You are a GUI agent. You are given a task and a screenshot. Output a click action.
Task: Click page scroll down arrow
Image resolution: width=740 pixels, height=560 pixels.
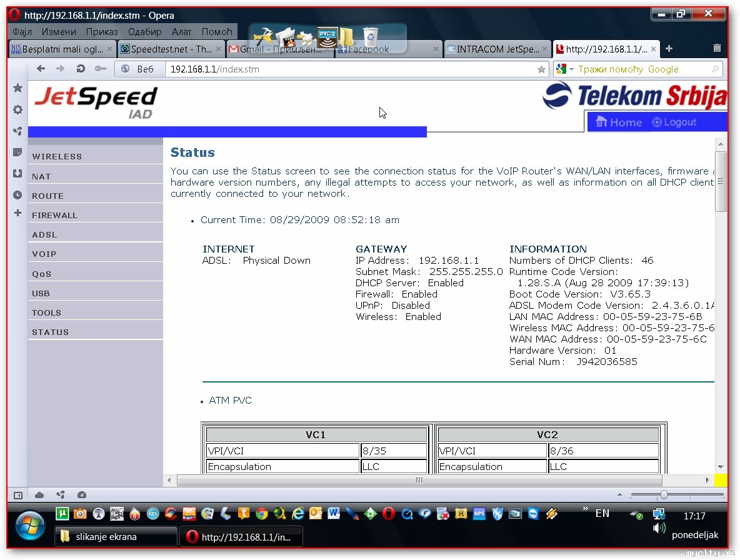coord(720,467)
